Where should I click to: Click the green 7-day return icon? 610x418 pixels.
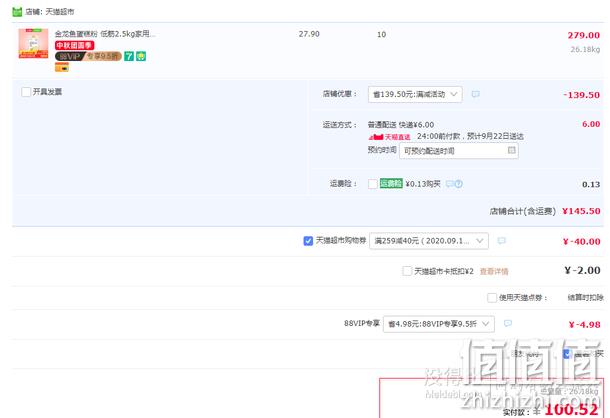click(129, 56)
